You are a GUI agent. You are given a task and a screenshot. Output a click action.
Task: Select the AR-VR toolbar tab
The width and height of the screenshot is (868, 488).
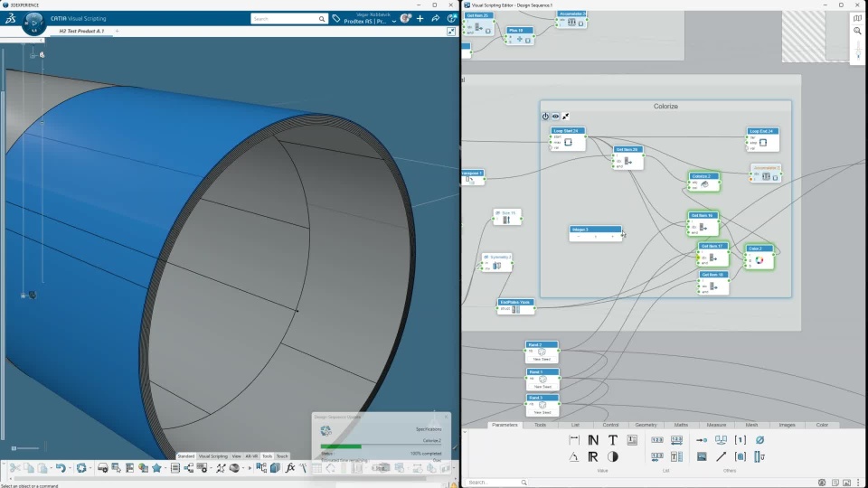251,455
